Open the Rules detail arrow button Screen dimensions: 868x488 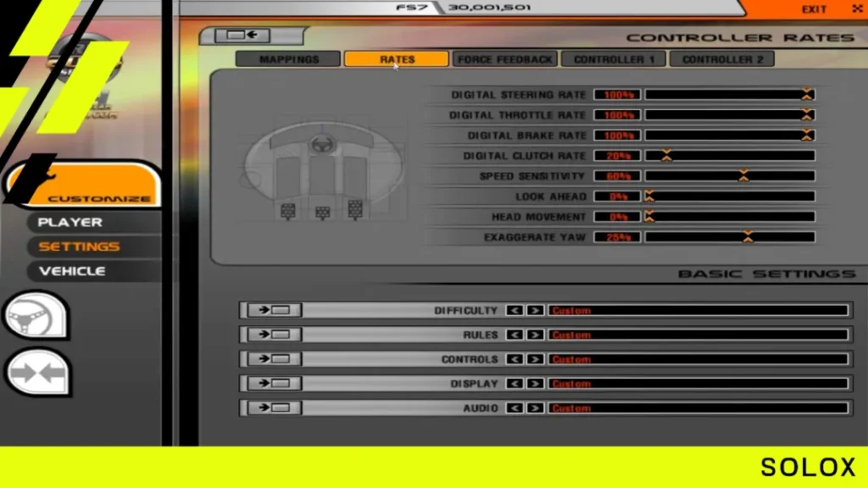[x=275, y=335]
